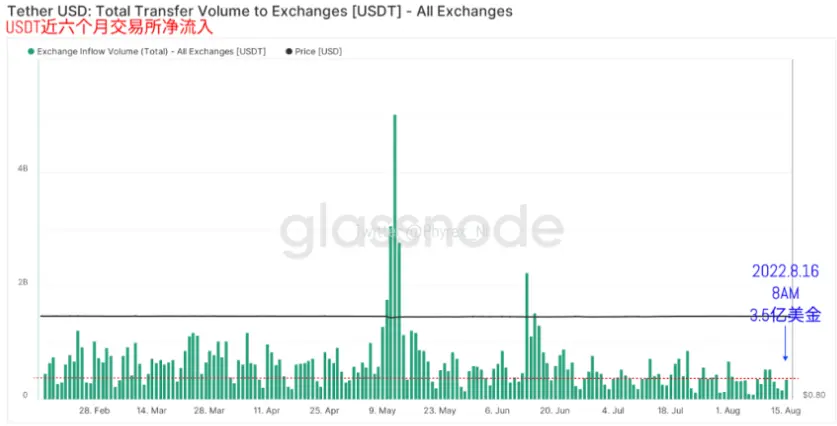Toggle the Exchange Inflow Volume legend item
Image resolution: width=837 pixels, height=426 pixels.
click(147, 51)
